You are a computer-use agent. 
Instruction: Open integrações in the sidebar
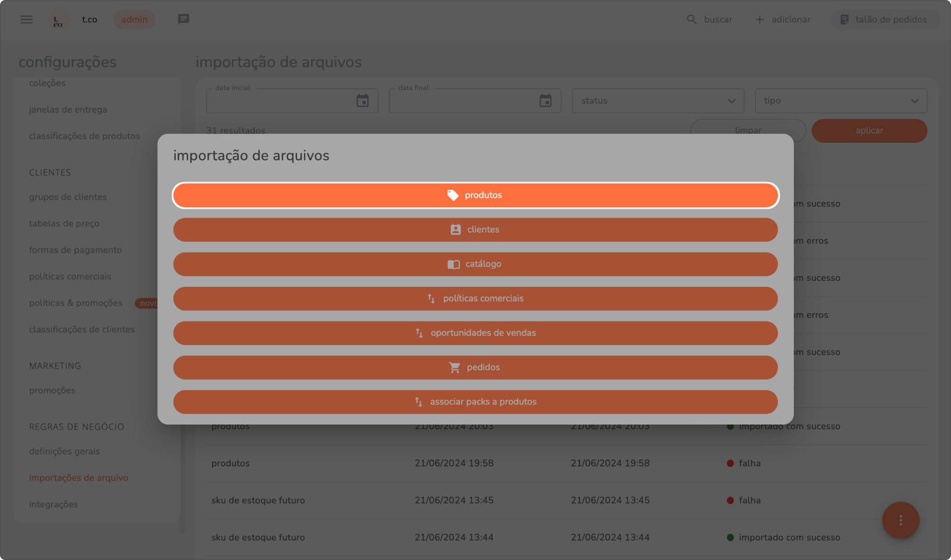[53, 504]
